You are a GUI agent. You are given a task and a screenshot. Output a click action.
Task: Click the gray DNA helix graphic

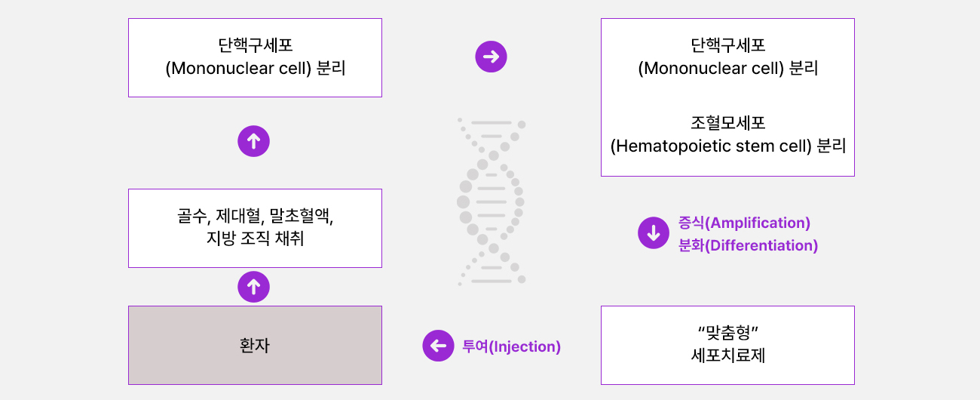[x=492, y=202]
